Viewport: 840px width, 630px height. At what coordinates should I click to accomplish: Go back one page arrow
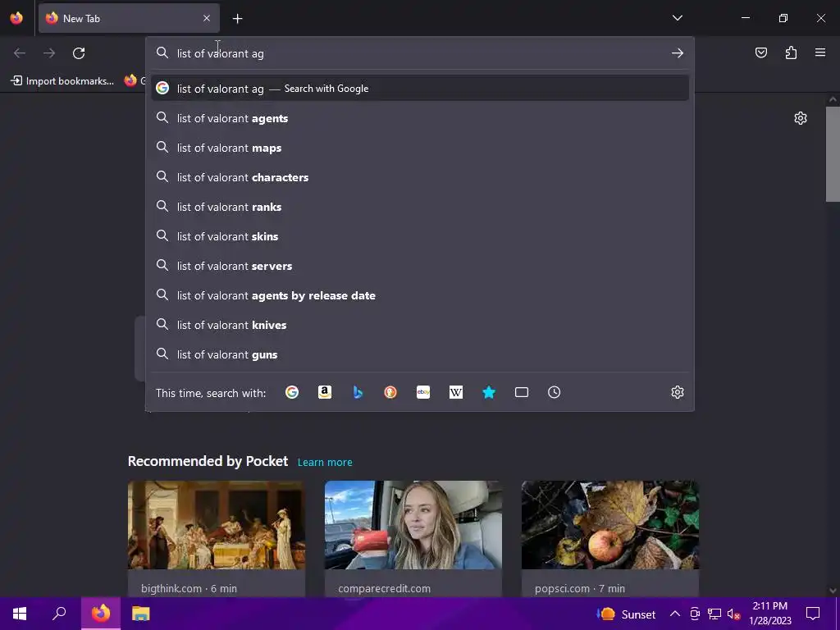click(x=20, y=53)
